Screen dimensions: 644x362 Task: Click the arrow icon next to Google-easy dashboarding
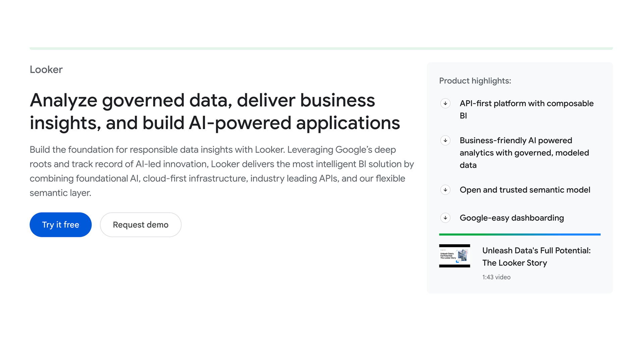click(445, 218)
